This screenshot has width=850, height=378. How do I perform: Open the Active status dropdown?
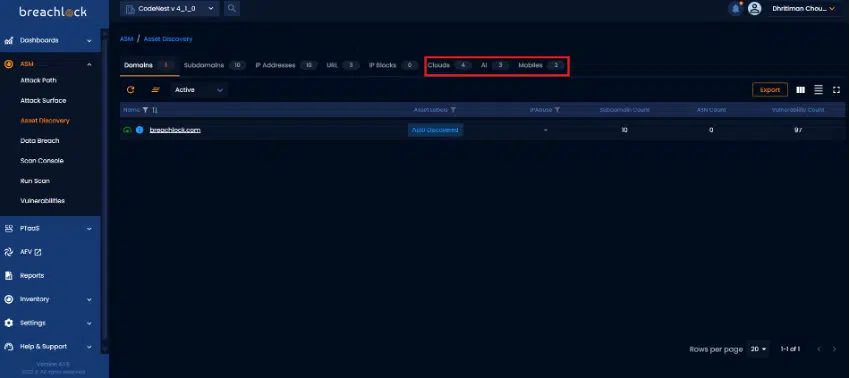coord(199,90)
